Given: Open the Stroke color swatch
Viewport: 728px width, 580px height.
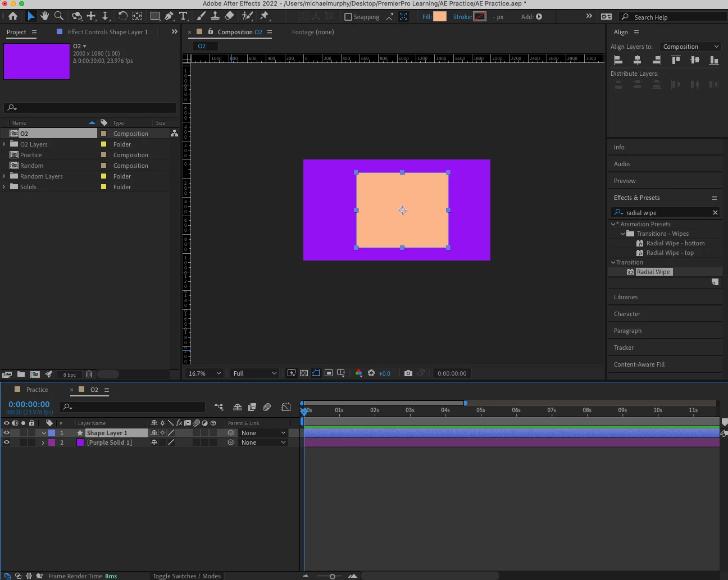Looking at the screenshot, I should 480,17.
